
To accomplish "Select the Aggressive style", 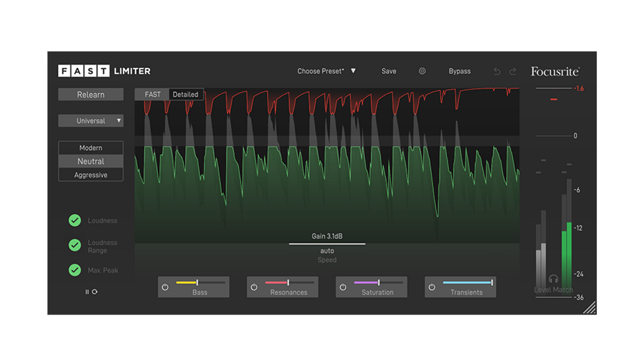I will (91, 175).
